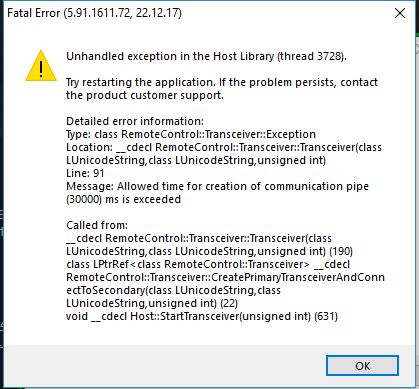The height and width of the screenshot is (389, 419).
Task: Click the 'Called from:' heading
Action: pos(97,225)
